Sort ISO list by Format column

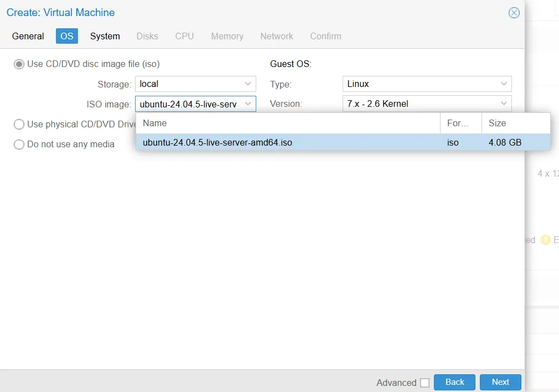click(x=461, y=123)
